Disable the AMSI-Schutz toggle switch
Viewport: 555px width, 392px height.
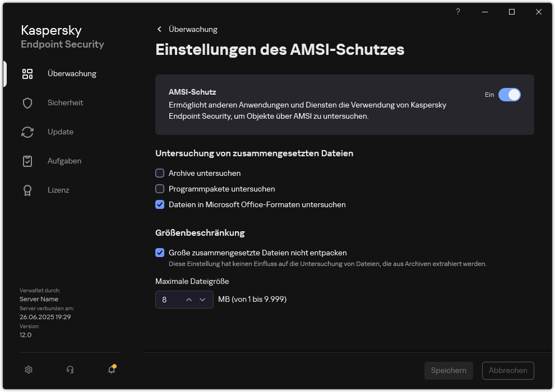(510, 95)
